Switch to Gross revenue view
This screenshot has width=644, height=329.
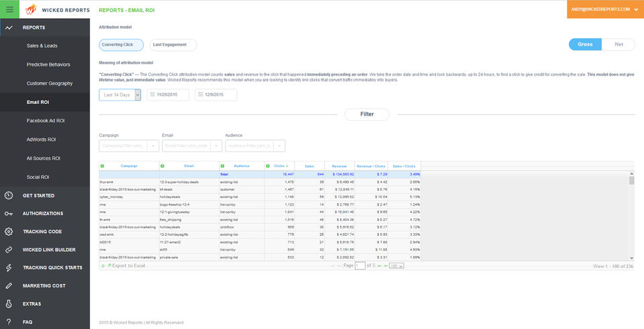click(585, 44)
